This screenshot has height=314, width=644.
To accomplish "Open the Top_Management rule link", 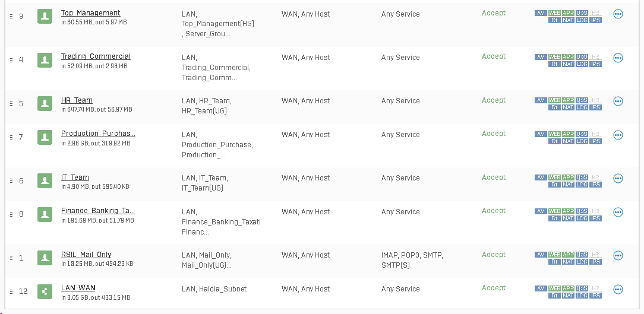I will (x=90, y=13).
